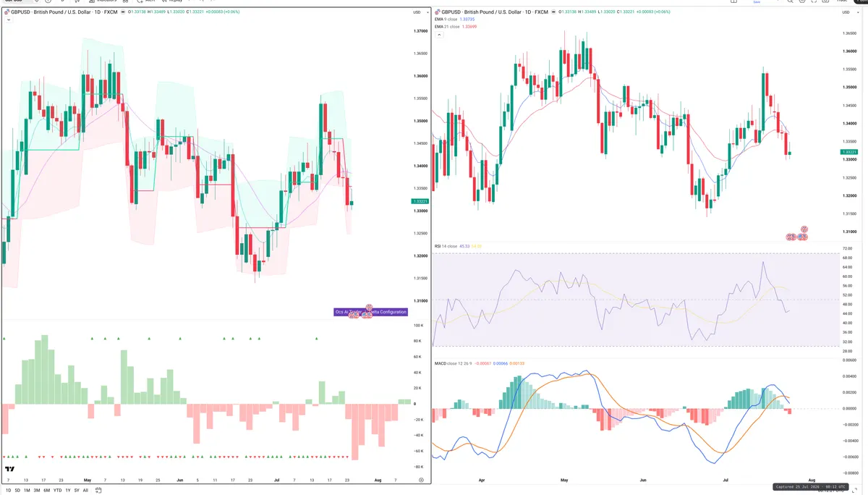This screenshot has height=495, width=868.
Task: Click the current price label 1.33221 on right chart
Action: coord(848,152)
